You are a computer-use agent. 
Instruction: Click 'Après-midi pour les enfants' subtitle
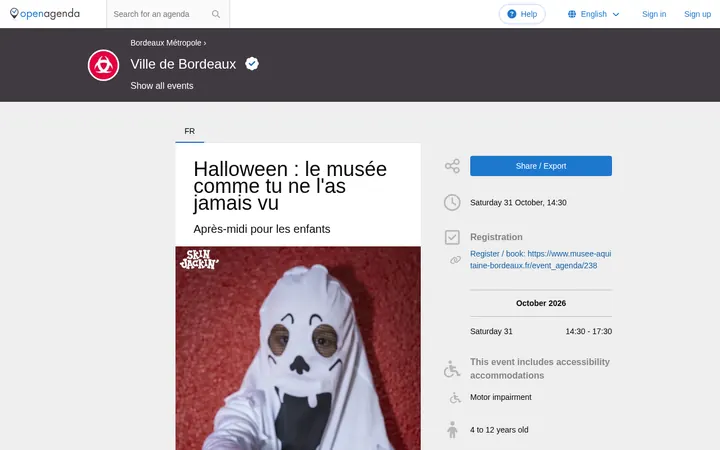[262, 229]
